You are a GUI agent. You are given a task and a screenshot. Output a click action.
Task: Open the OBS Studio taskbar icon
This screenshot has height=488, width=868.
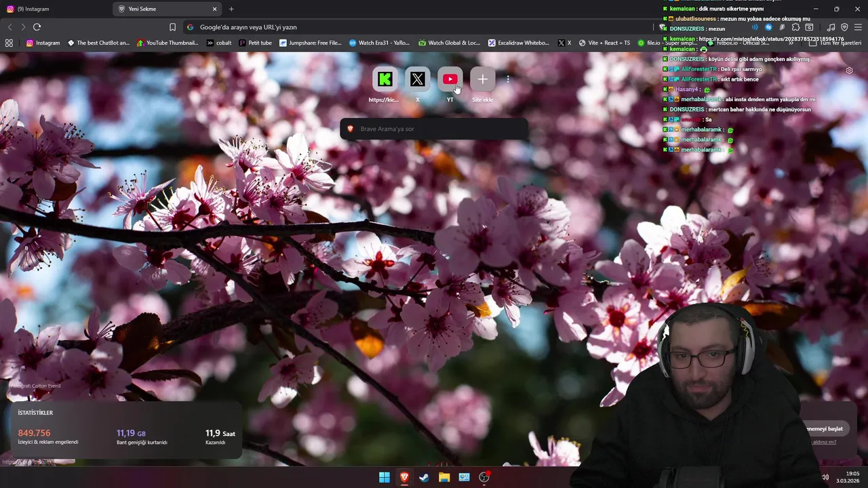[x=484, y=477]
